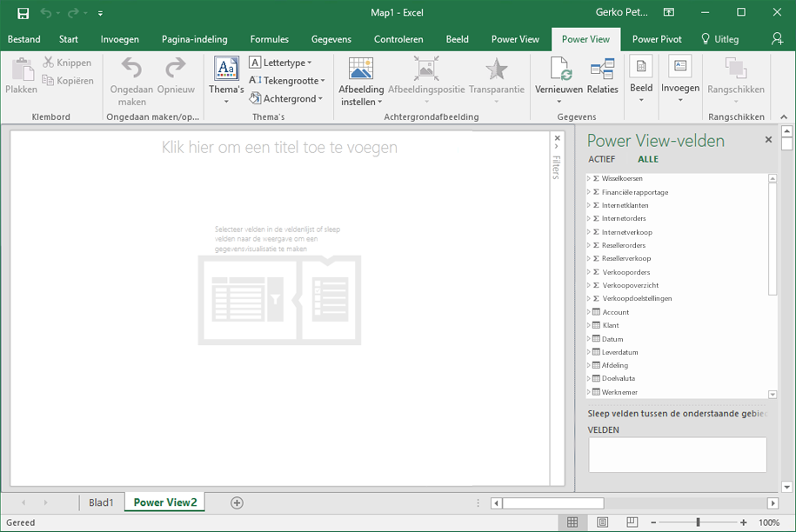This screenshot has width=796, height=532.
Task: Save the workbook with the floppy disk icon
Action: (x=23, y=13)
